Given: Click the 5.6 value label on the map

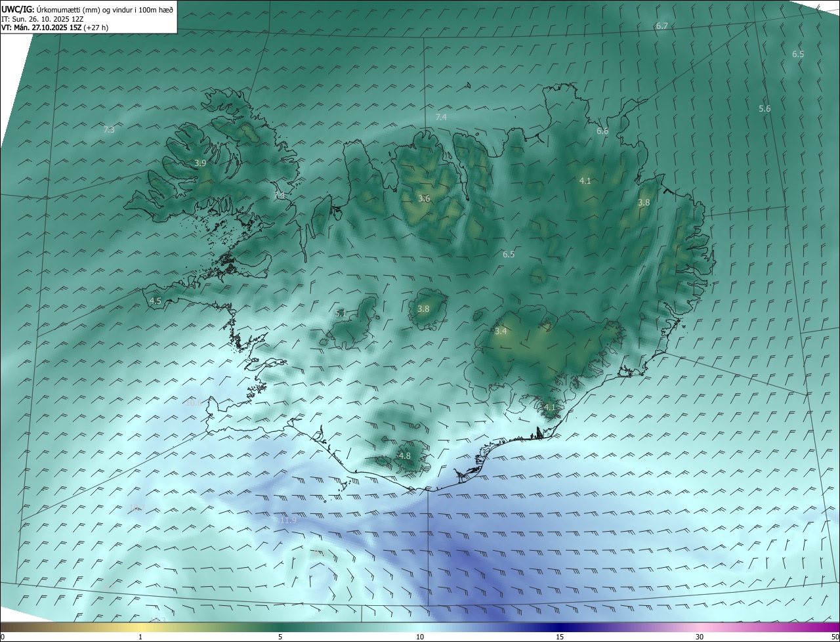Looking at the screenshot, I should point(765,109).
